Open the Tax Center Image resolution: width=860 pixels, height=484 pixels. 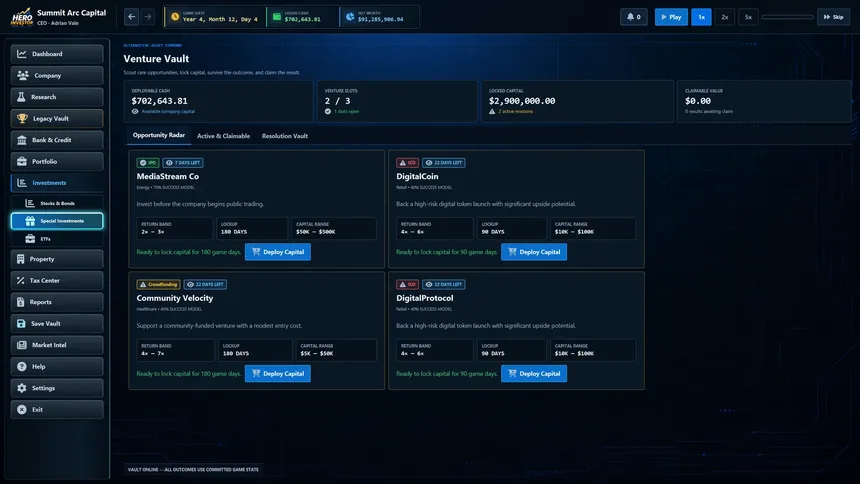click(x=56, y=280)
